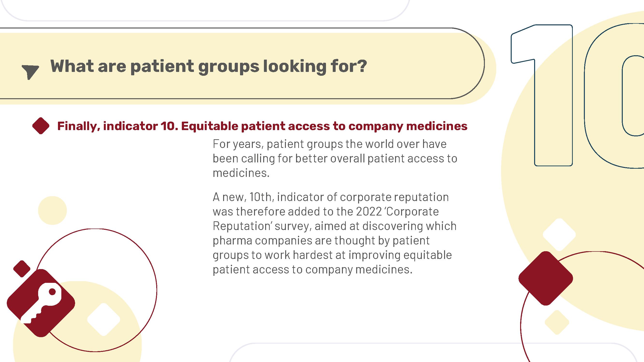The width and height of the screenshot is (644, 362).
Task: Click the heading 'What are patient groups looking for?'
Action: [208, 66]
